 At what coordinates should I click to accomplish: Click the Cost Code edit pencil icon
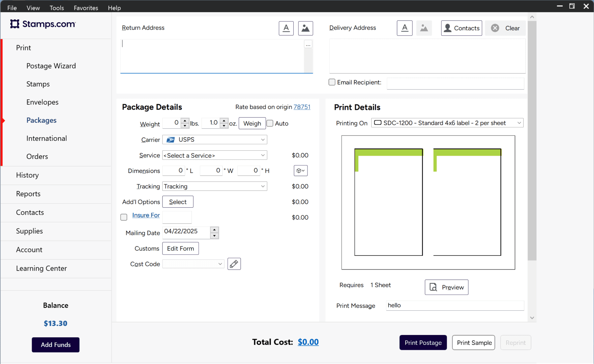[234, 264]
